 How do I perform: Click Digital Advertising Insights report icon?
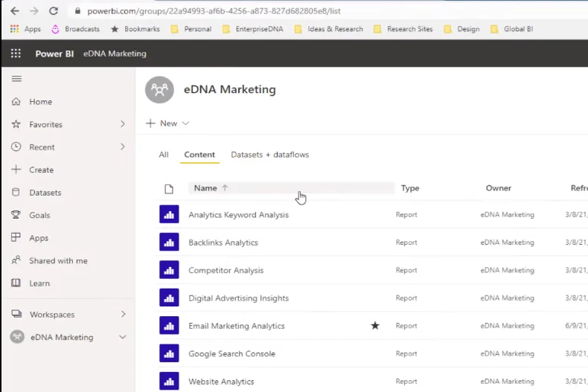[169, 298]
